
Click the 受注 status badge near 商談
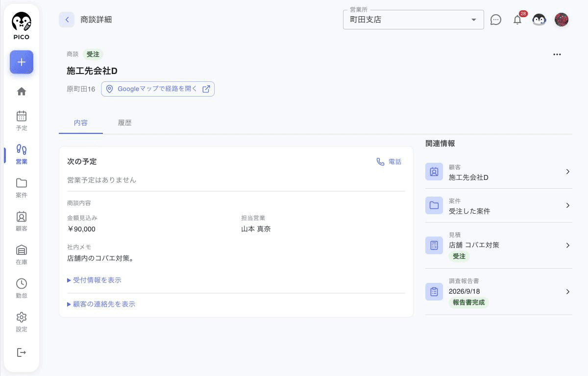coord(93,54)
